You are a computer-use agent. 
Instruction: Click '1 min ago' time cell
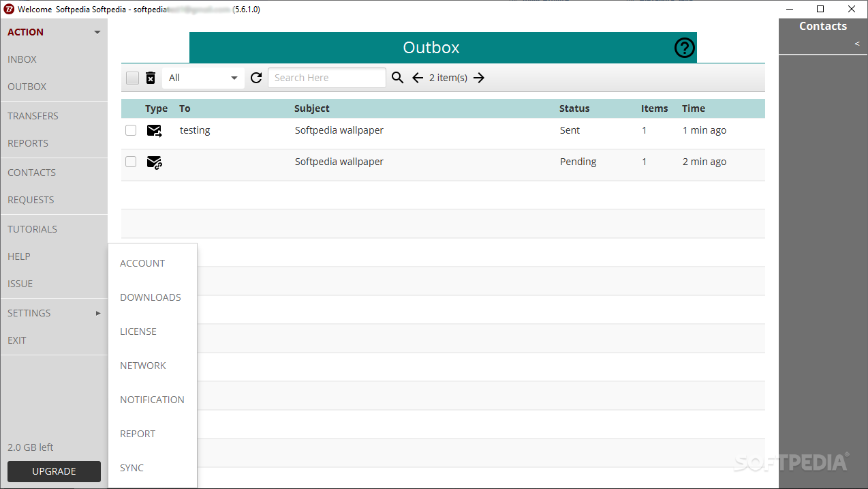704,130
